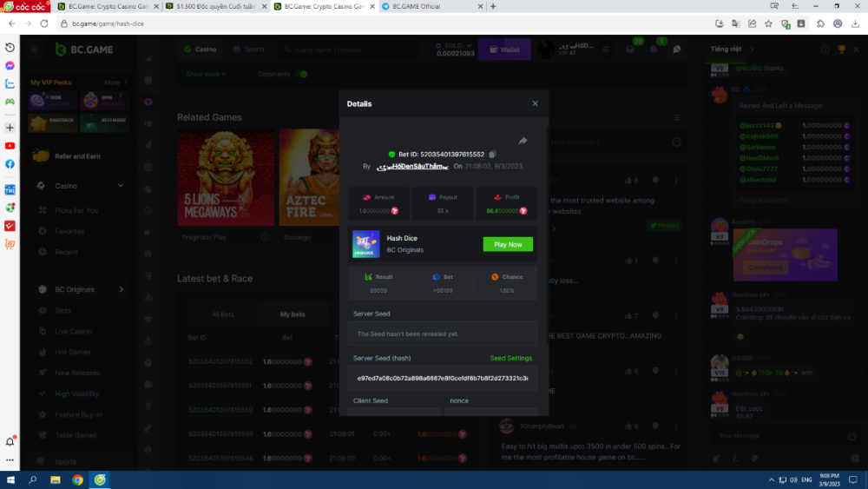The height and width of the screenshot is (489, 868).
Task: Open YouTube from the browser sidebar
Action: point(10,146)
